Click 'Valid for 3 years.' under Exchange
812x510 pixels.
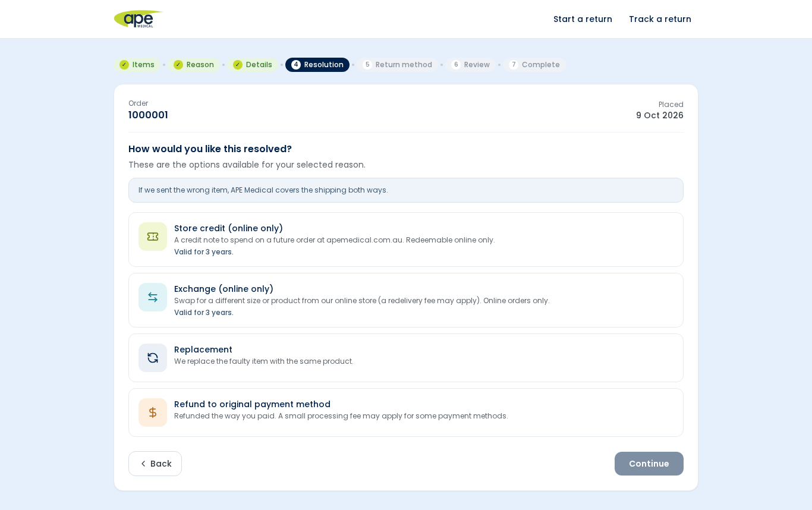coord(204,313)
